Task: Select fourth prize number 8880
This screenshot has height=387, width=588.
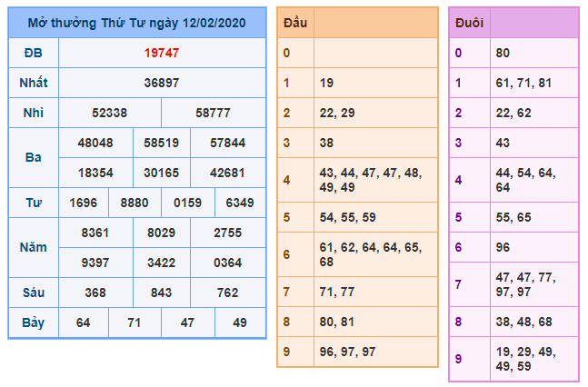Action: pyautogui.click(x=135, y=203)
